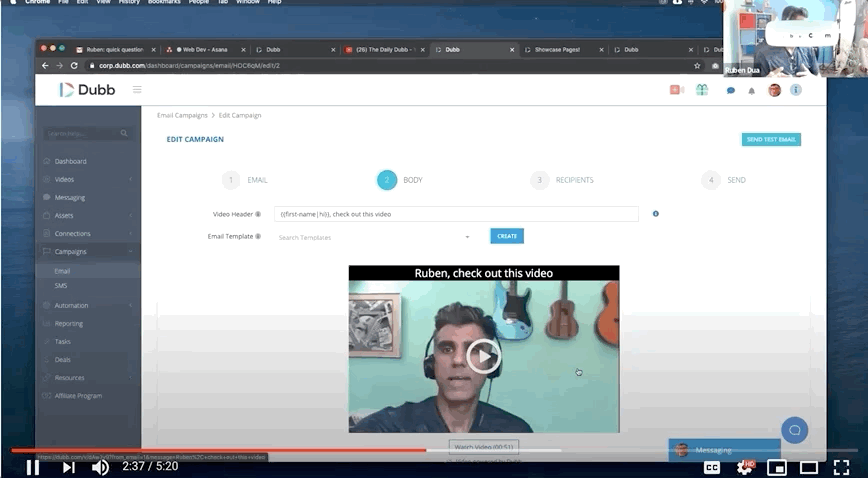Image resolution: width=868 pixels, height=478 pixels.
Task: Enter fullscreen mode
Action: click(x=841, y=467)
